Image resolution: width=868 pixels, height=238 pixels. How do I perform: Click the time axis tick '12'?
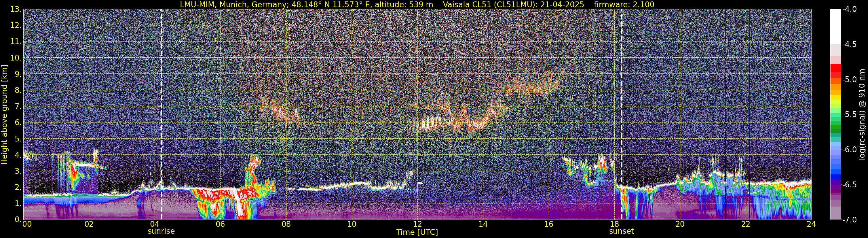click(417, 224)
